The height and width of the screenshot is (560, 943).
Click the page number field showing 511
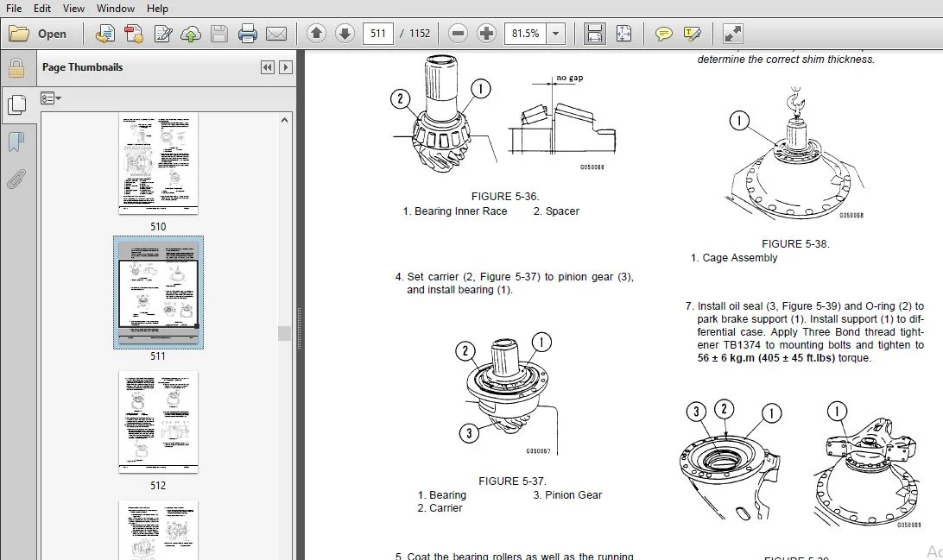[x=377, y=33]
